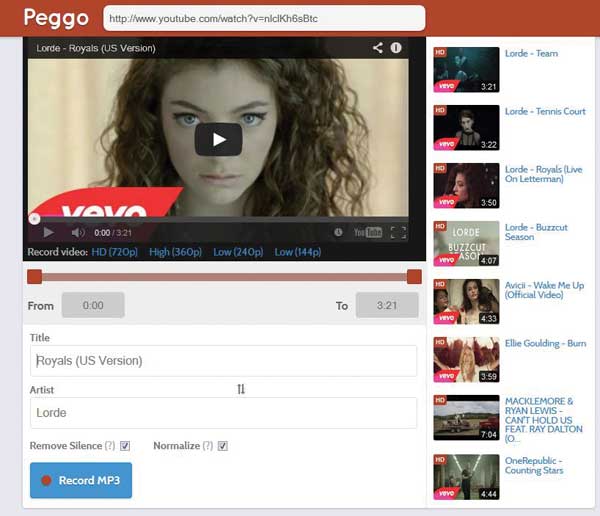Click the From time field
The height and width of the screenshot is (516, 600).
(x=93, y=305)
